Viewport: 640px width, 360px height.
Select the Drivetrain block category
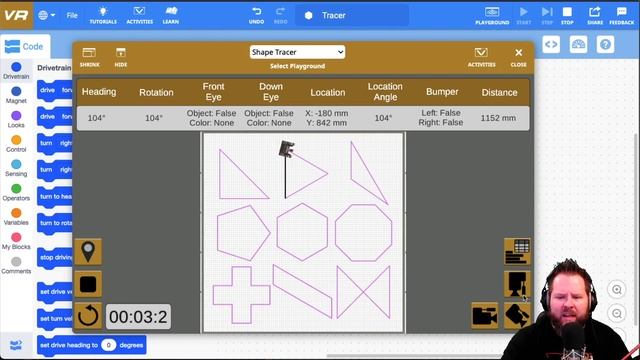[x=16, y=70]
